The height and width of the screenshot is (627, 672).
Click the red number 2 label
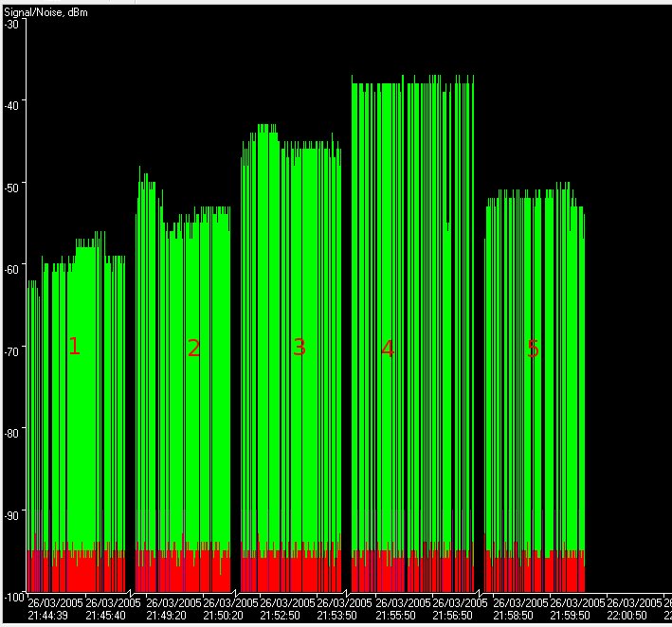[x=193, y=349]
